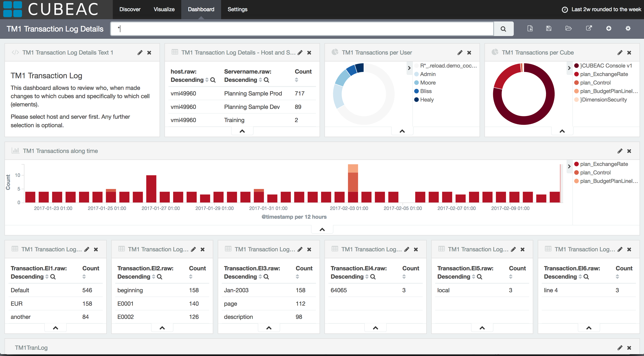Select Healy legend color dot
The image size is (644, 356).
[x=416, y=100]
